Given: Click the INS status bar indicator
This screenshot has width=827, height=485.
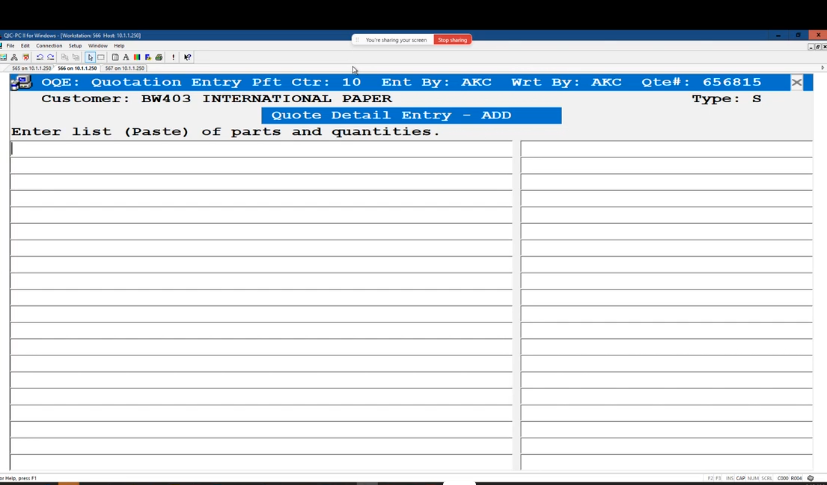Looking at the screenshot, I should point(729,478).
